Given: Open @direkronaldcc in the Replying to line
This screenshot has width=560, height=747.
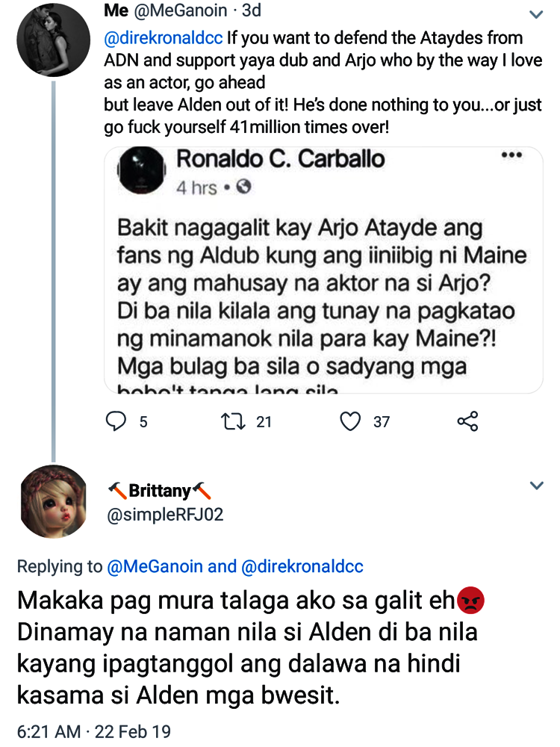Looking at the screenshot, I should (302, 566).
